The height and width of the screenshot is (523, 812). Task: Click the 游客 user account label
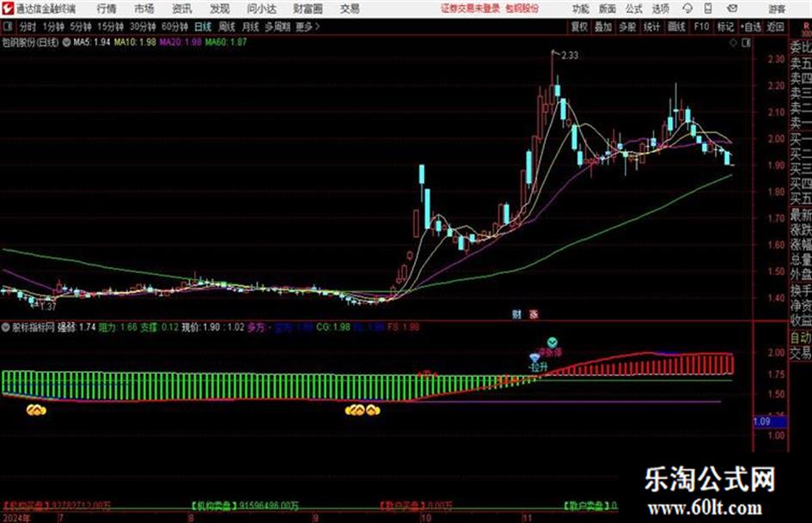point(776,9)
